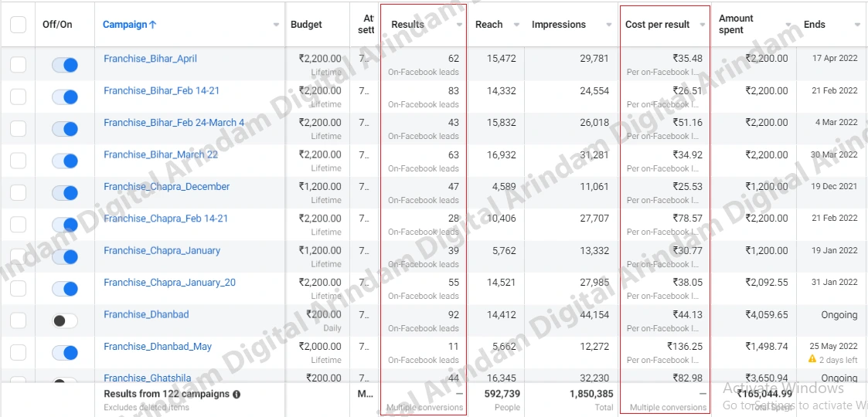Click the info icon beside Results from 122 campaigns

tap(237, 395)
